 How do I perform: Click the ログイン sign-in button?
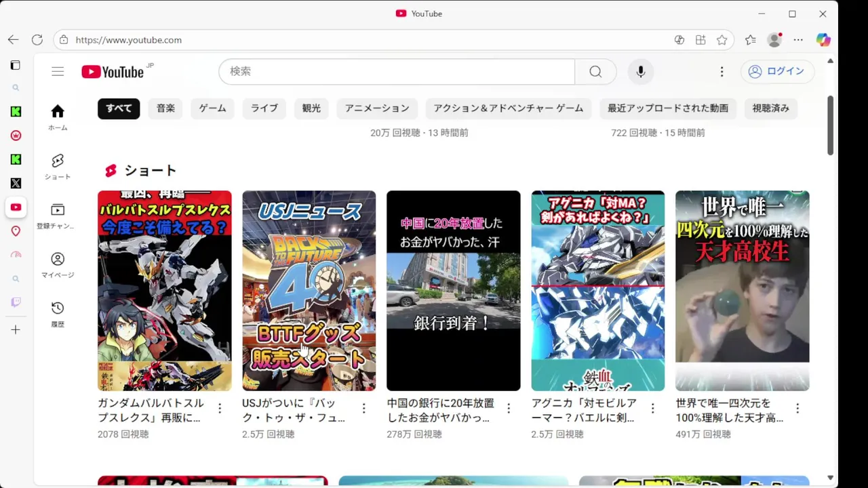[777, 71]
